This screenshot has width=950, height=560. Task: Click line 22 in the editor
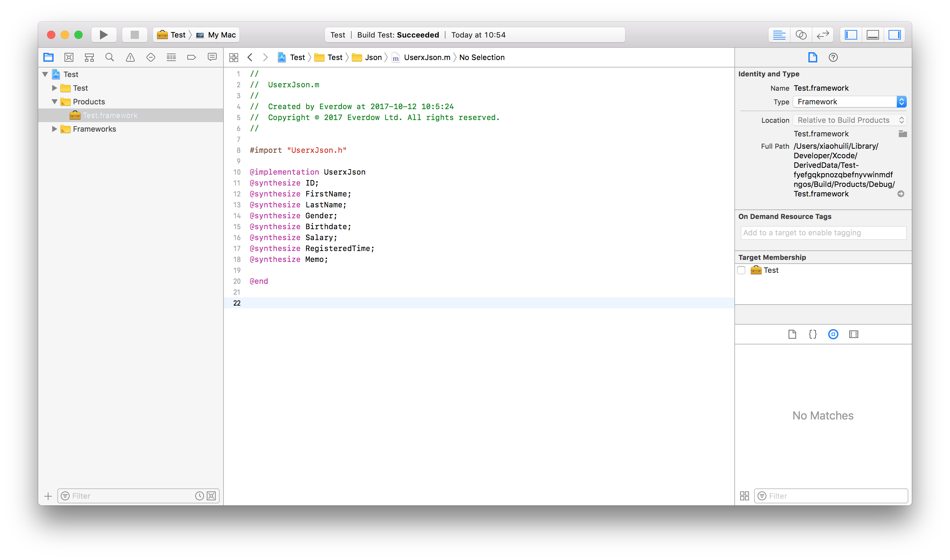[x=479, y=303]
